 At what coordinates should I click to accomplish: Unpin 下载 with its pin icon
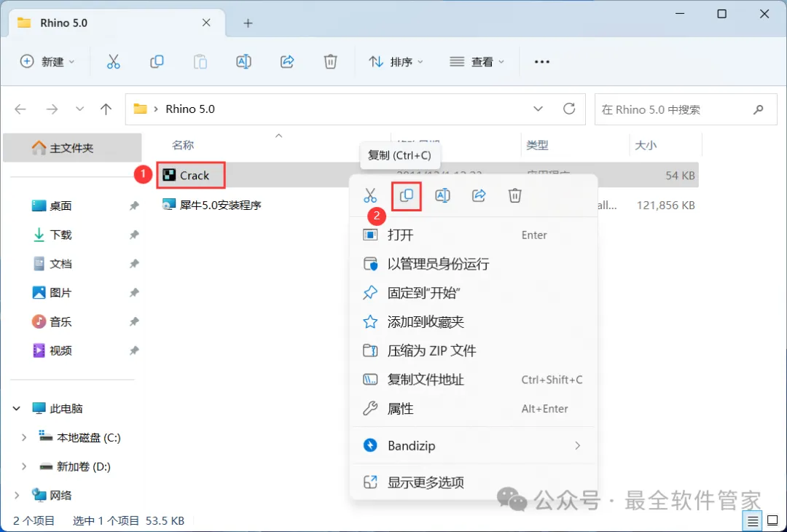(134, 235)
